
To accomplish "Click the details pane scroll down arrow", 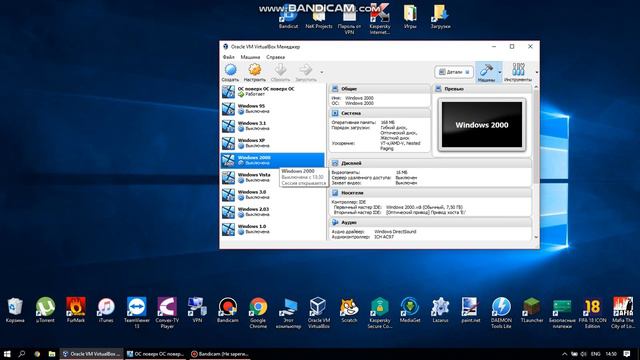I will (x=536, y=237).
